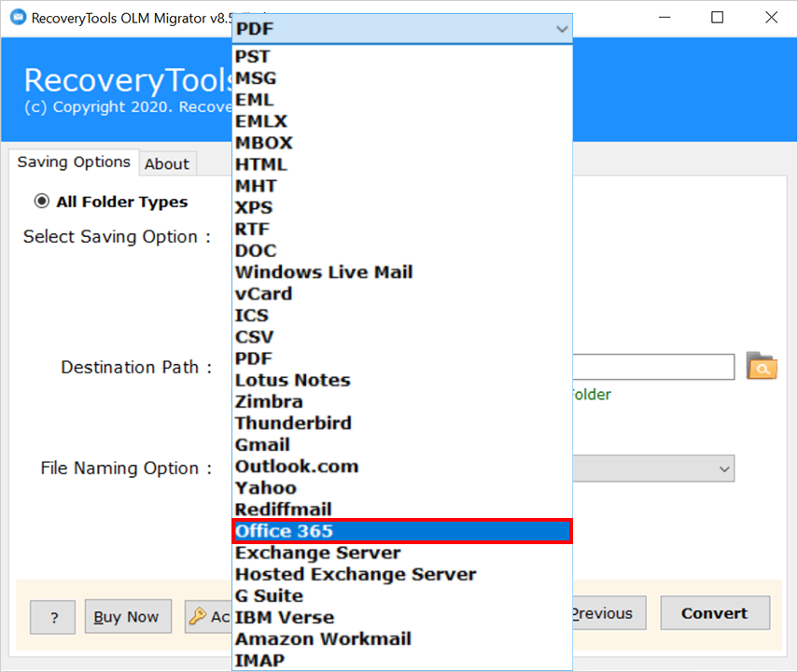Select the All Folder Types radio button
Image resolution: width=798 pixels, height=672 pixels.
pos(42,202)
